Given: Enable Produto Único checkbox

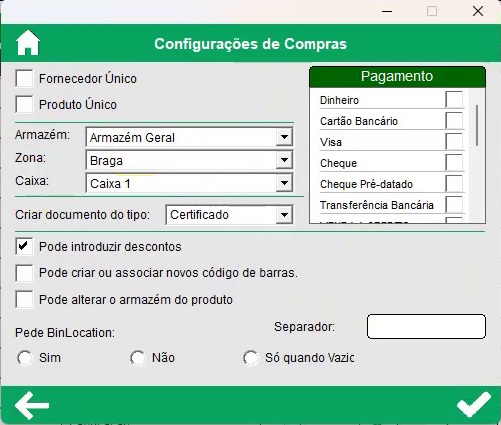Looking at the screenshot, I should coord(24,104).
